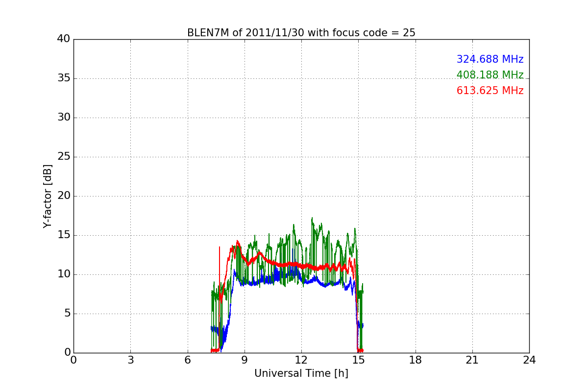Click the y-axis tick label 20

pyautogui.click(x=64, y=196)
